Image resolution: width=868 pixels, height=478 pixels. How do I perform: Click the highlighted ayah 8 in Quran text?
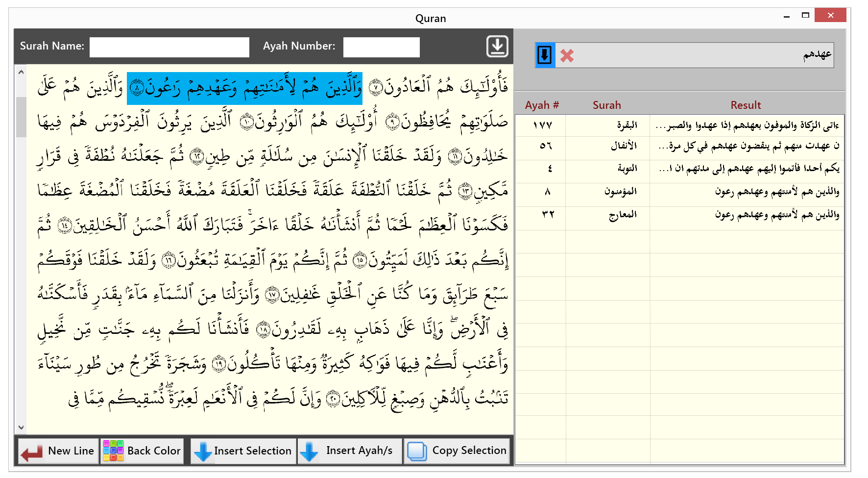244,89
